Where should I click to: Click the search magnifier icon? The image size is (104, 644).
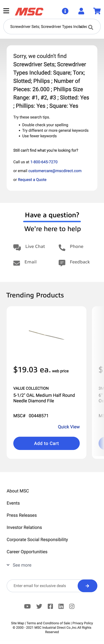point(91,27)
